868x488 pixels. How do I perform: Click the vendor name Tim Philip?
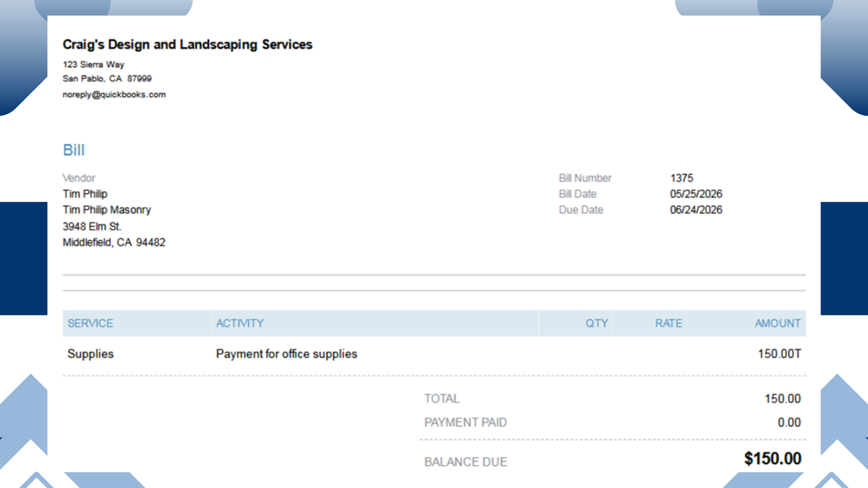(85, 194)
